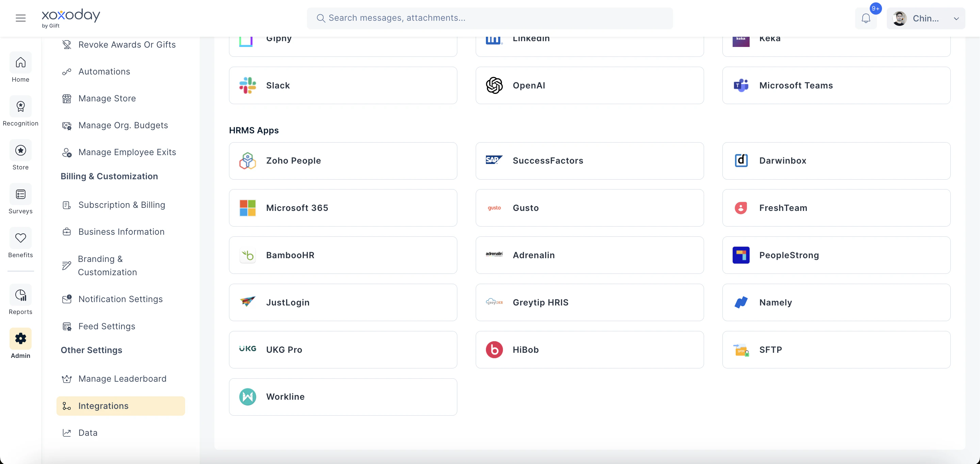The image size is (980, 464).
Task: Open the Recognition section
Action: click(x=20, y=111)
